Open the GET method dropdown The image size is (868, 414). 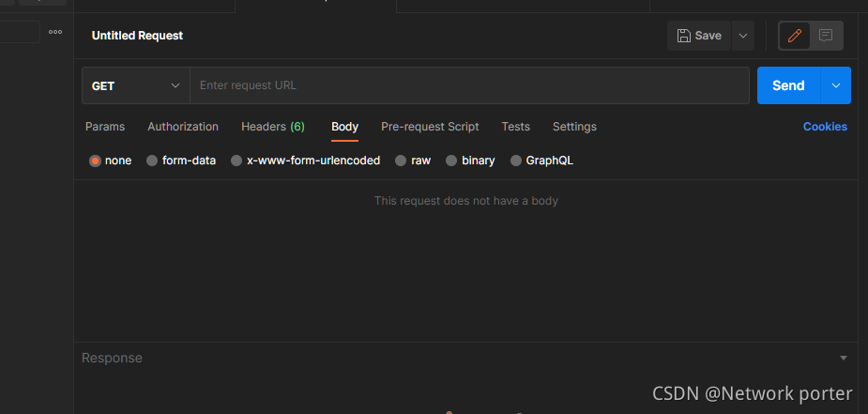tap(136, 85)
